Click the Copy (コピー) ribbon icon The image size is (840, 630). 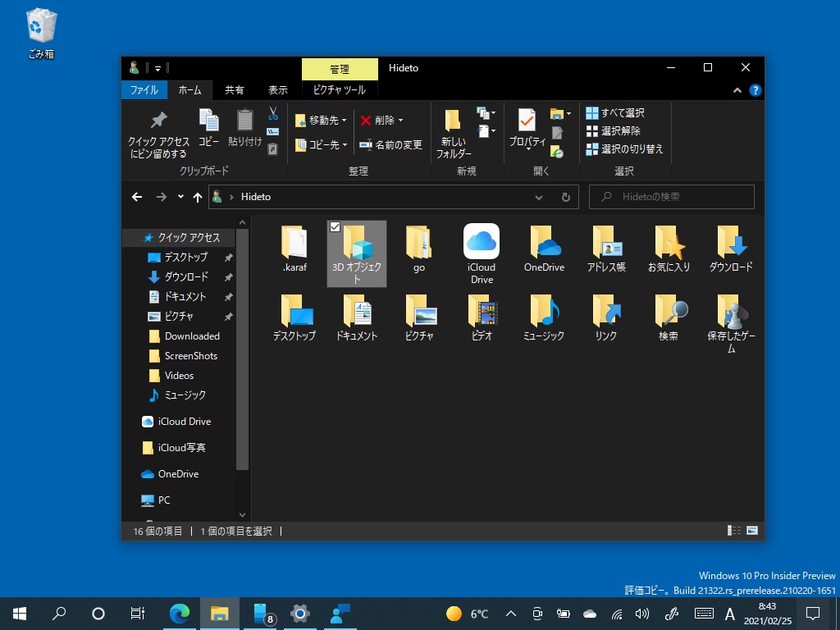(208, 120)
